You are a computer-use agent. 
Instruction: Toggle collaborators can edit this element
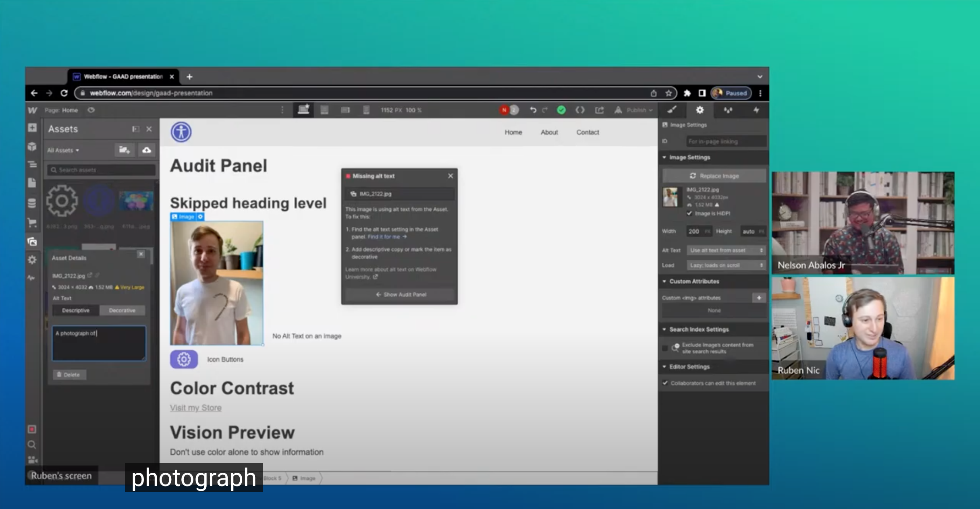pos(665,383)
